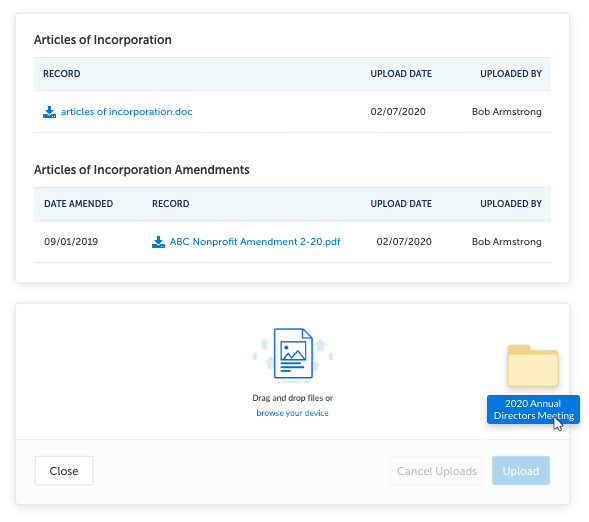The height and width of the screenshot is (522, 589).
Task: Click the 2020 Annual Directors Meeting label
Action: pyautogui.click(x=533, y=409)
